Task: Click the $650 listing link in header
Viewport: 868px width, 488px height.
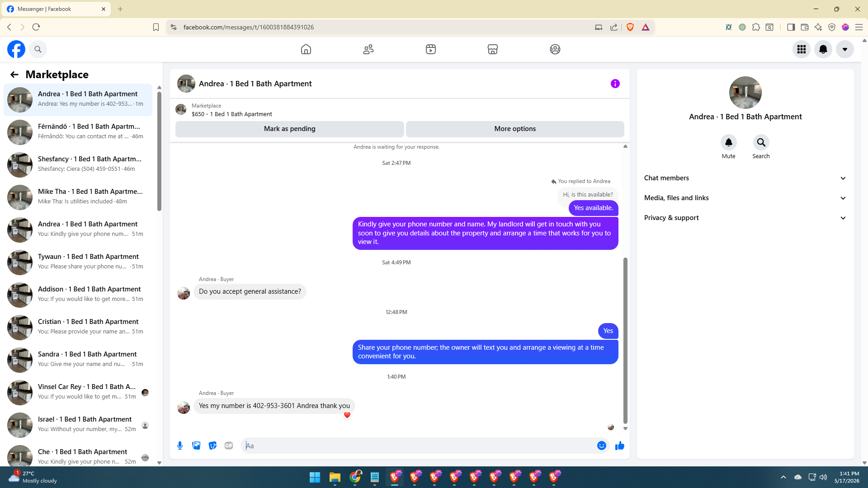Action: click(x=232, y=114)
